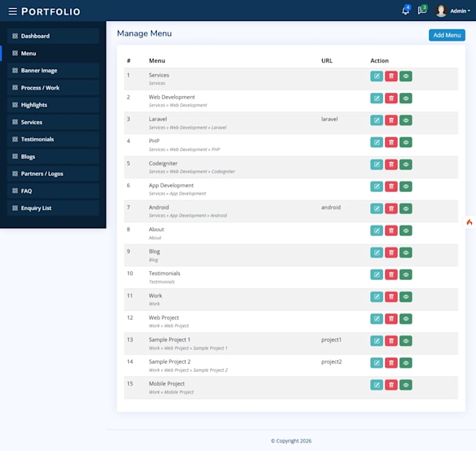476x451 pixels.
Task: Delete the Sample Project 1 row
Action: point(391,341)
